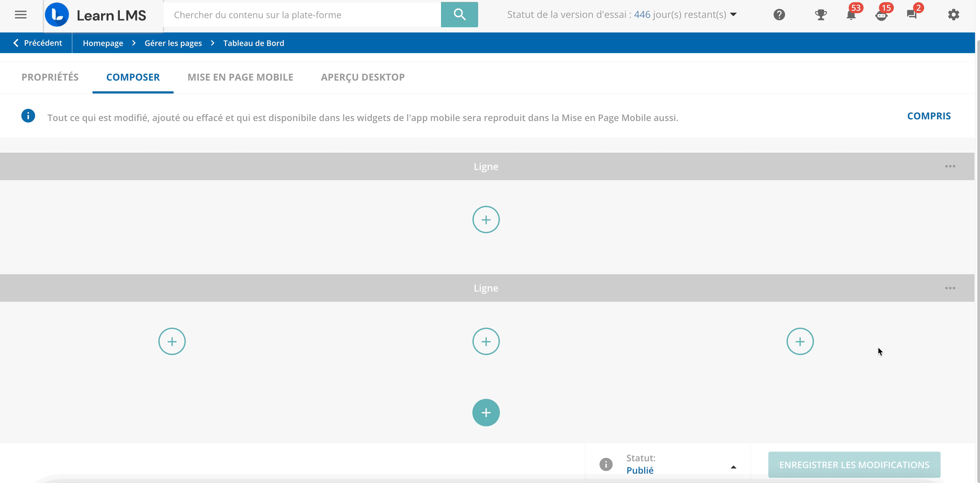This screenshot has height=483, width=980.
Task: Click the Learn LMS logo
Action: (x=96, y=15)
